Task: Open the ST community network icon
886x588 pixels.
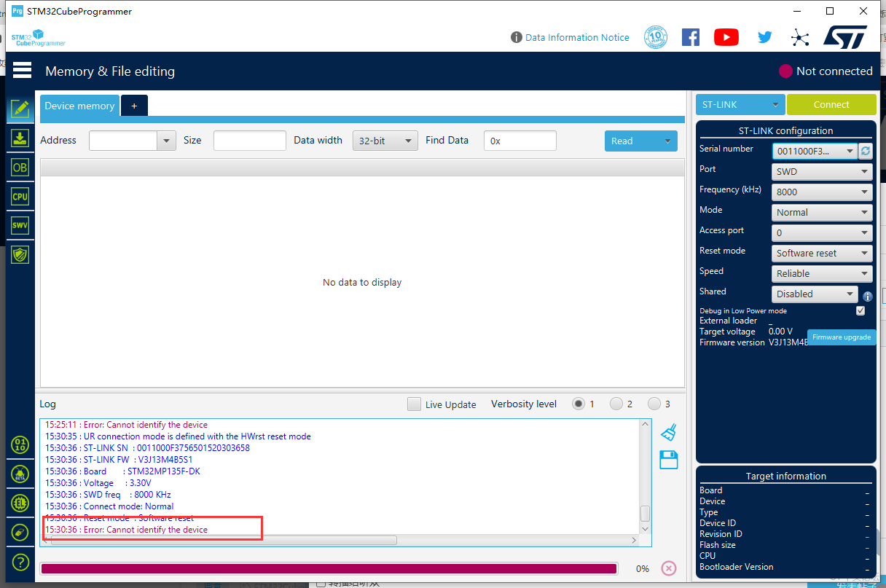Action: (800, 38)
